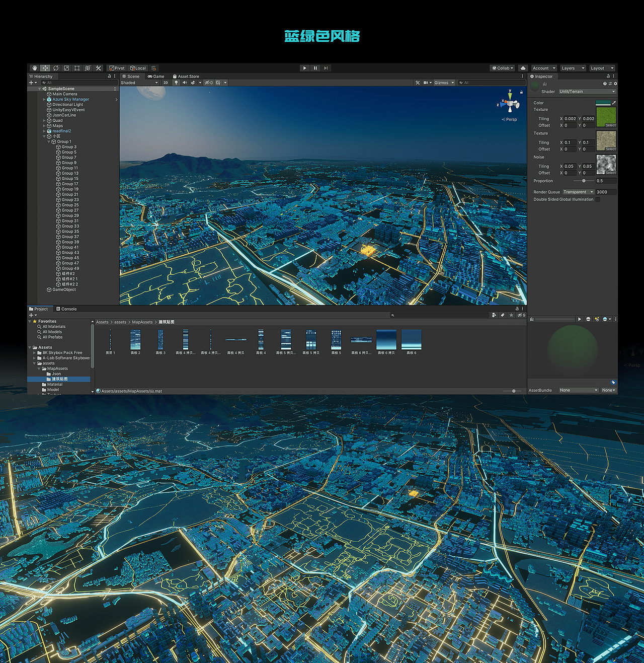Screen dimensions: 644x663
Task: Search project assets by type
Action: (x=494, y=315)
